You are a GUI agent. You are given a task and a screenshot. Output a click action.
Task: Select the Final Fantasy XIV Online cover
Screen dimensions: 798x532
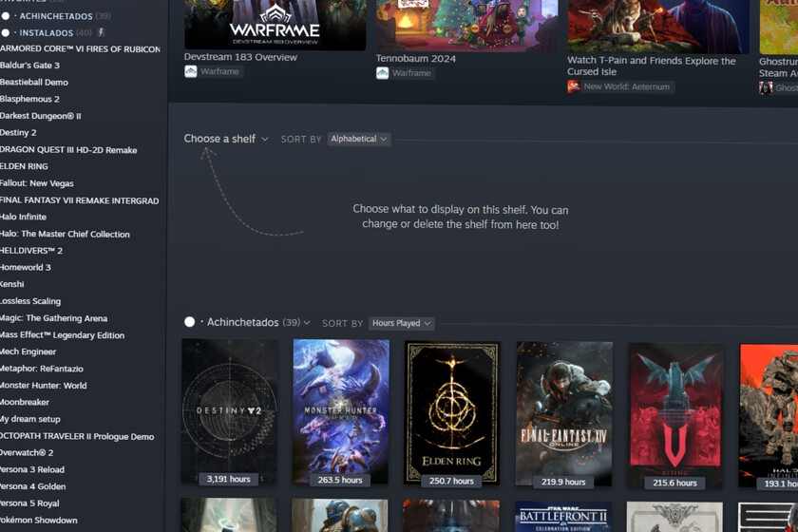tap(564, 414)
